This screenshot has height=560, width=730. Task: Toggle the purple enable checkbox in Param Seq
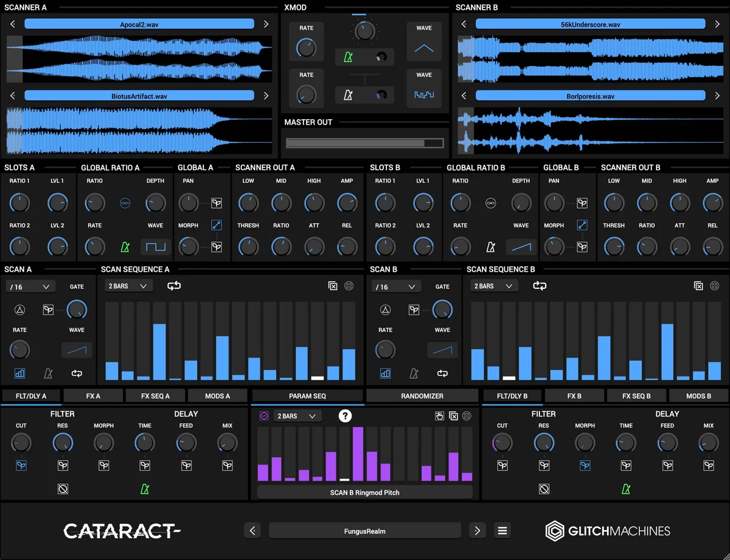pyautogui.click(x=264, y=416)
